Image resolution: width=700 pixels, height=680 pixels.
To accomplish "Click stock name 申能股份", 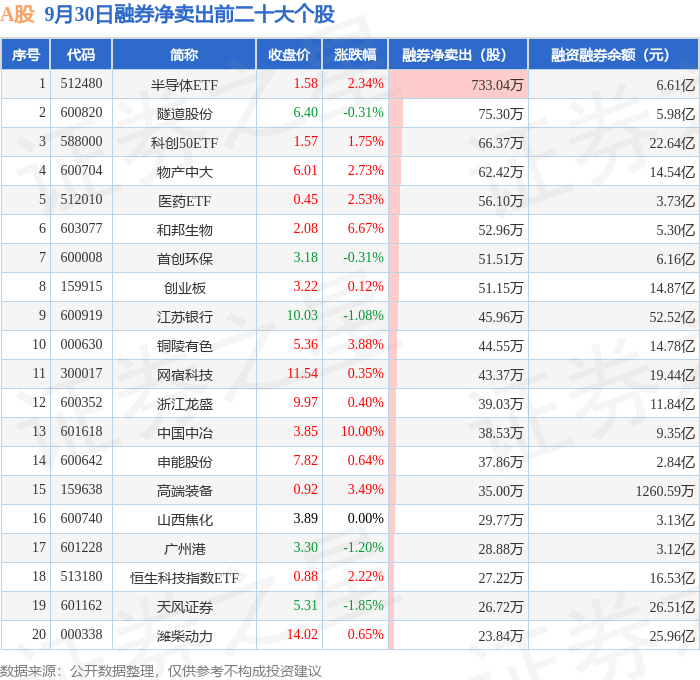I will (184, 462).
